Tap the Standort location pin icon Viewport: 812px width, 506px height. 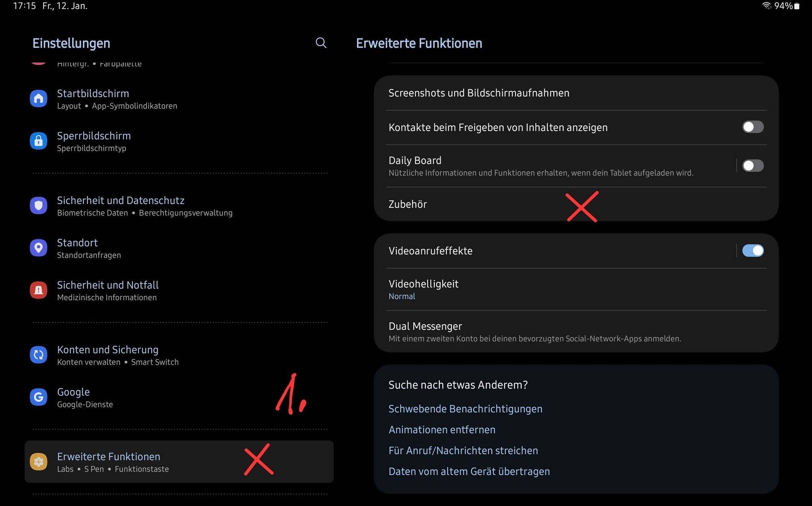point(39,248)
